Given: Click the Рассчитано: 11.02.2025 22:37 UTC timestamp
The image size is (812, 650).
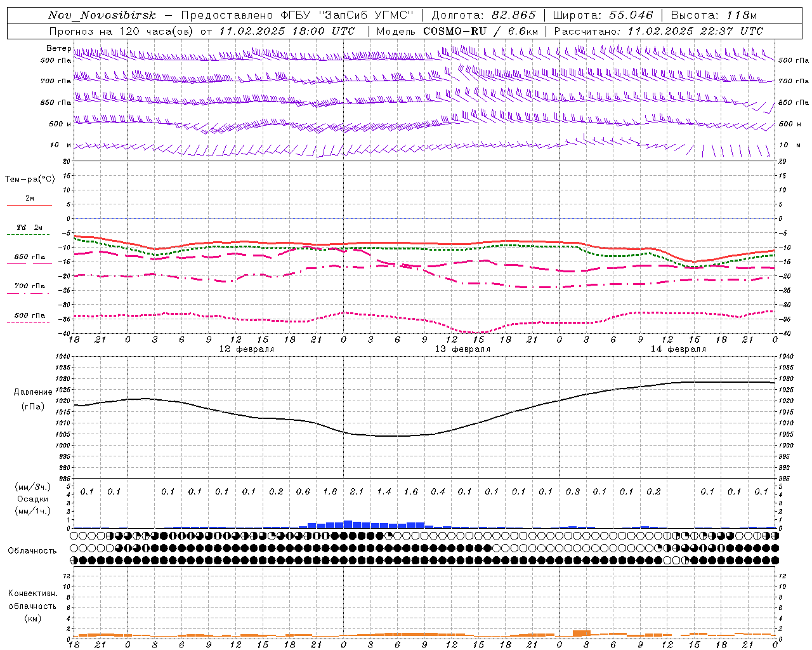Looking at the screenshot, I should point(658,31).
